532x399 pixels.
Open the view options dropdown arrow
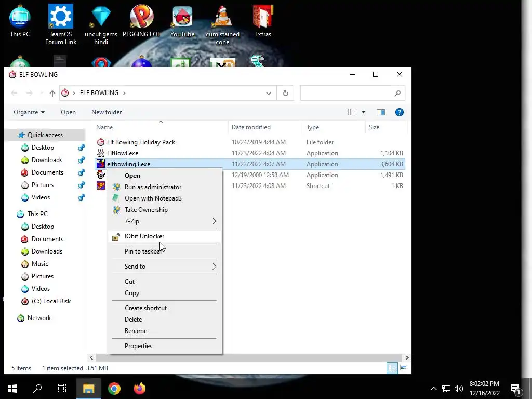363,112
